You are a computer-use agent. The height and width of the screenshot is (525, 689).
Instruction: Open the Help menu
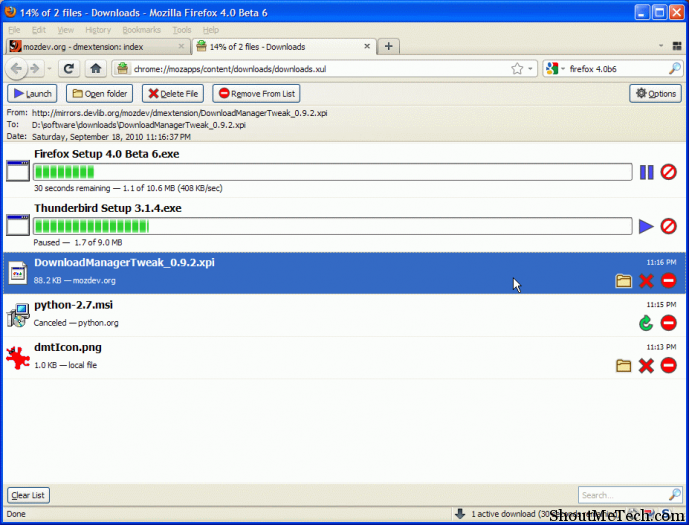pos(210,30)
